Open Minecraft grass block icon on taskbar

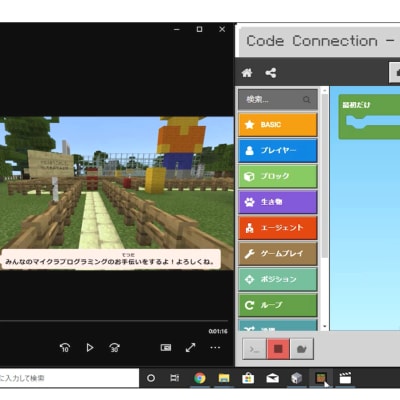320,378
